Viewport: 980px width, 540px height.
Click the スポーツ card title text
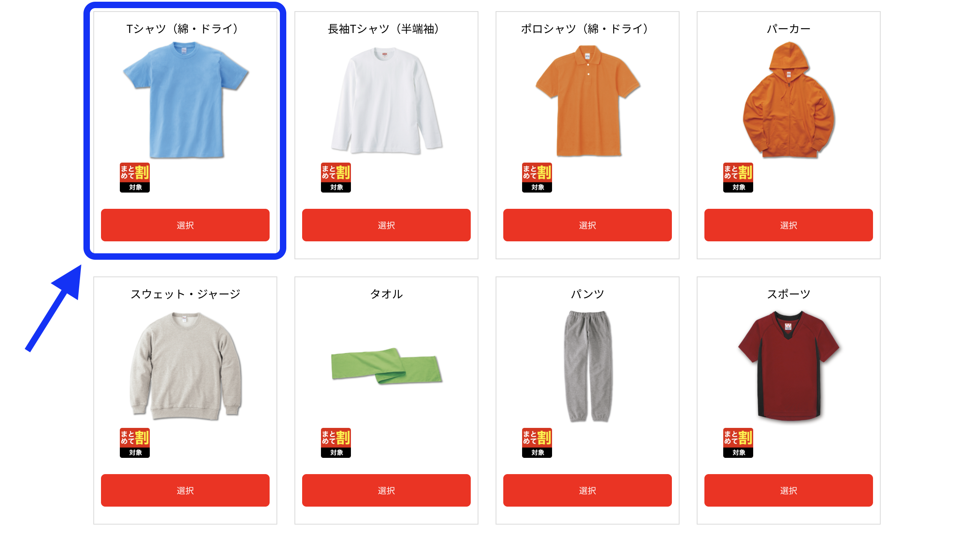(x=789, y=294)
